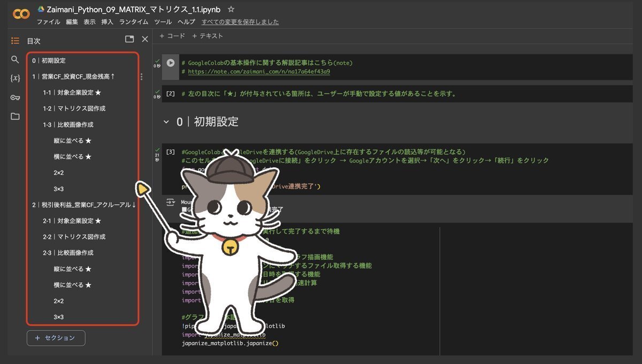Viewport: 642px width, 364px height.
Task: Open the ヘルプ menu
Action: (186, 22)
